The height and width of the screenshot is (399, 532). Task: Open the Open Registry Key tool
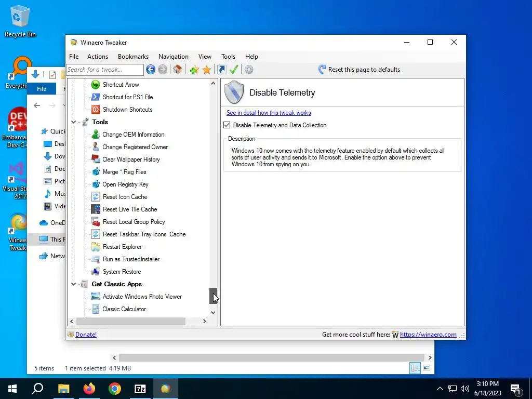(125, 184)
